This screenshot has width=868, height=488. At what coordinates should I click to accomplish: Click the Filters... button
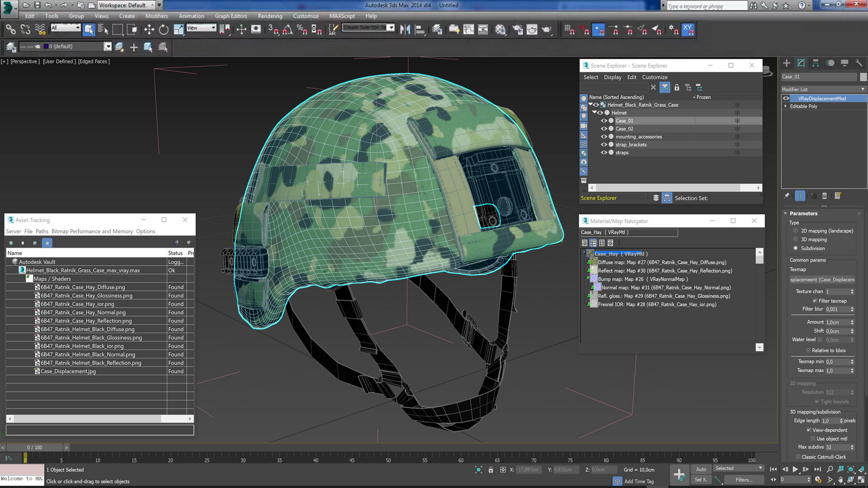[x=744, y=480]
